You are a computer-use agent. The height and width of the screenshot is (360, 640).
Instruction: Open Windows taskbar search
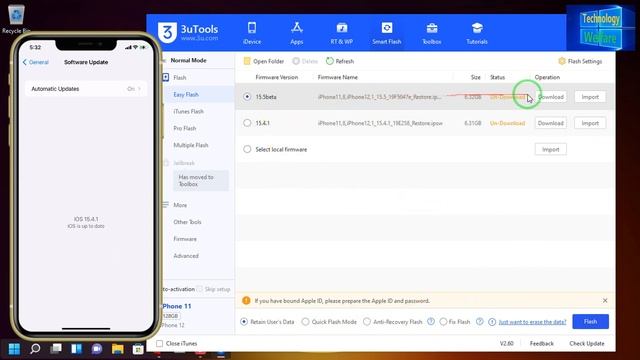pyautogui.click(x=35, y=349)
